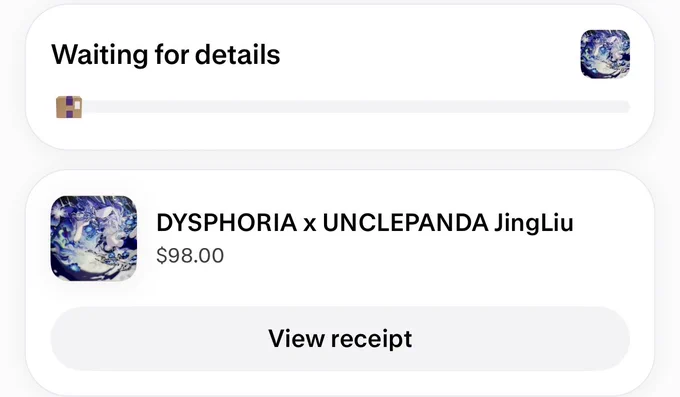Click the word UNCLEPANDA in the item title
Image resolution: width=680 pixels, height=397 pixels.
(x=405, y=223)
